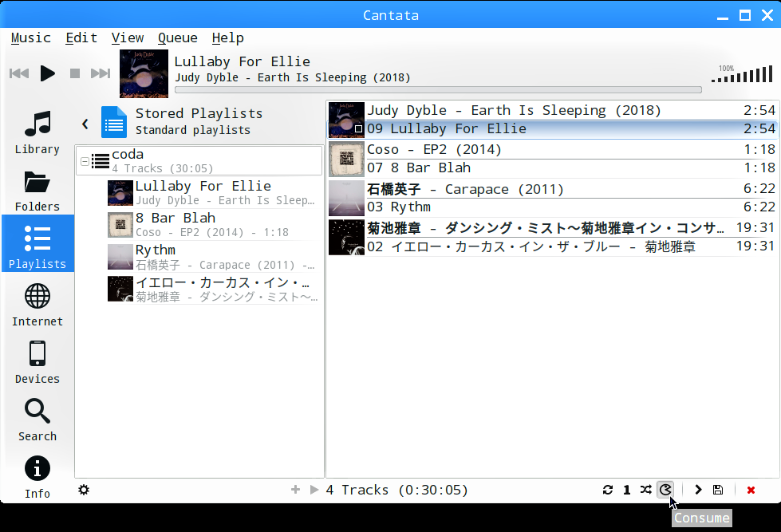This screenshot has height=532, width=781.
Task: Click the plus icon to add to queue
Action: point(295,490)
